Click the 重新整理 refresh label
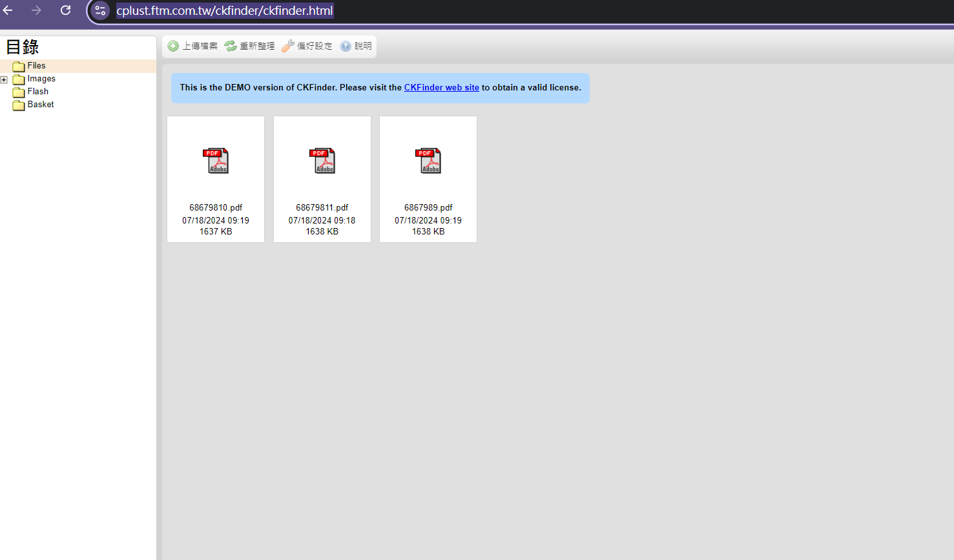This screenshot has height=560, width=954. (257, 46)
